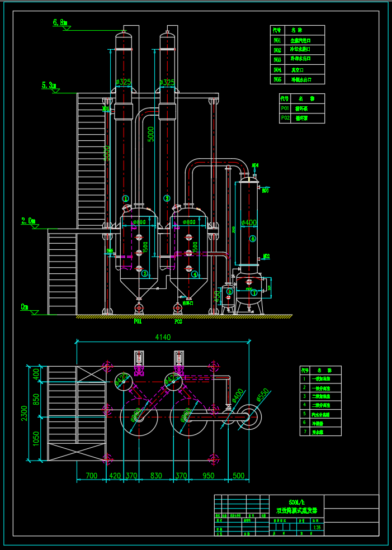Select the ø400 dimension on condenser column
This screenshot has height=550, width=392.
coord(249,222)
